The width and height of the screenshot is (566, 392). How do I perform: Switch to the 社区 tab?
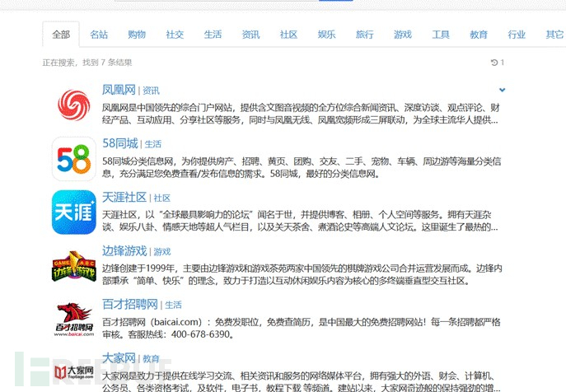pyautogui.click(x=288, y=35)
